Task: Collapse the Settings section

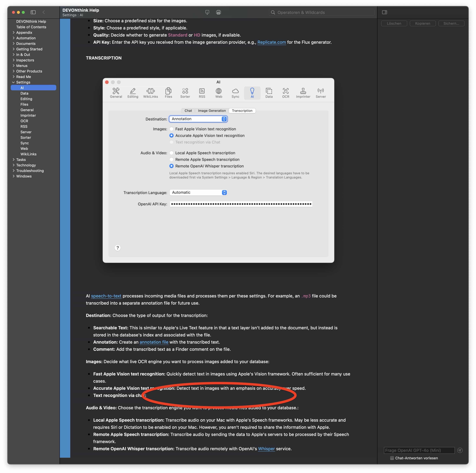Action: pyautogui.click(x=14, y=82)
